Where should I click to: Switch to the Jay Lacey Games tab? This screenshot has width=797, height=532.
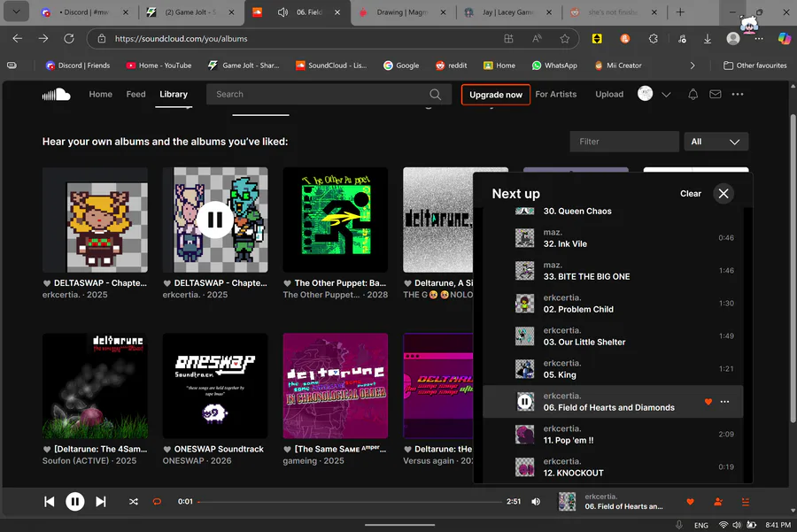tap(507, 12)
